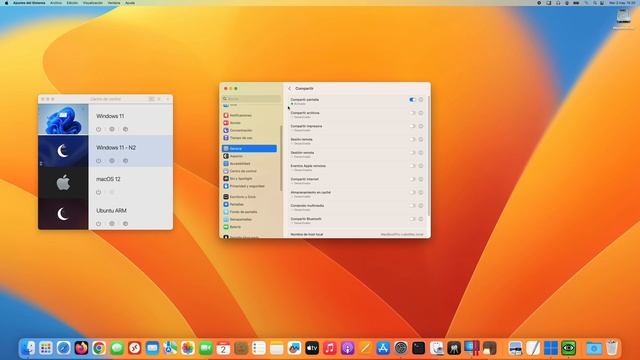Open info button for Compartir archivos

pos(421,113)
